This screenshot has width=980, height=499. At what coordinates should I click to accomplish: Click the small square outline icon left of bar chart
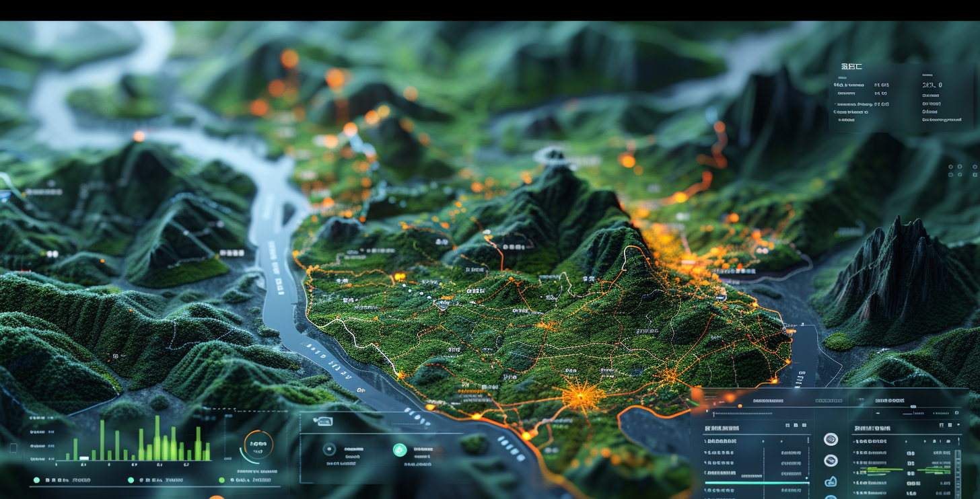13,448
